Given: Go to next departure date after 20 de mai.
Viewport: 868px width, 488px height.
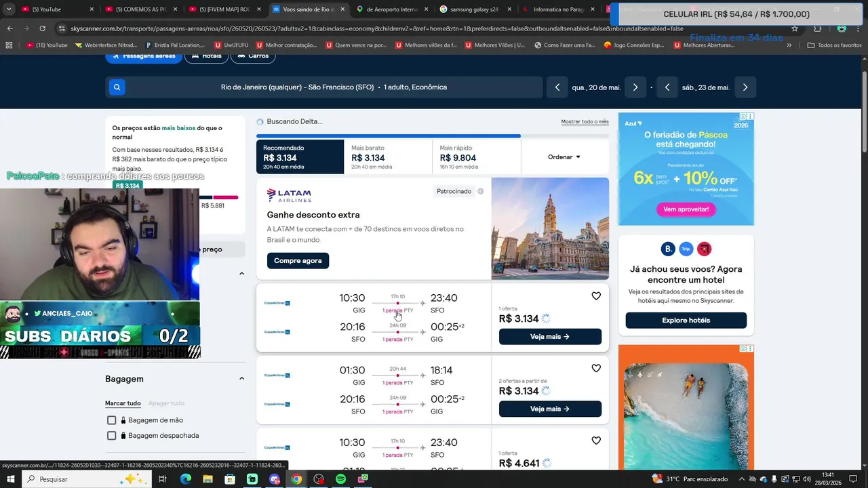Looking at the screenshot, I should (635, 87).
